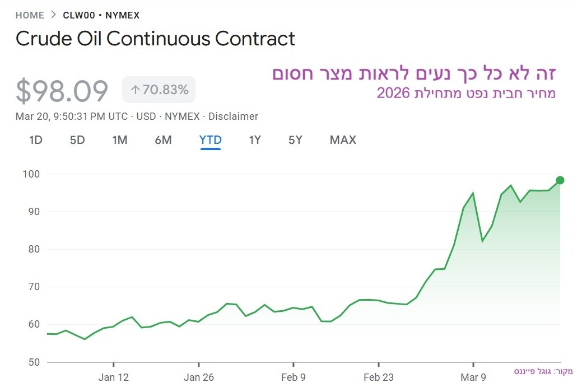Switch to the 1M range tab
The width and height of the screenshot is (582, 392).
pos(120,140)
